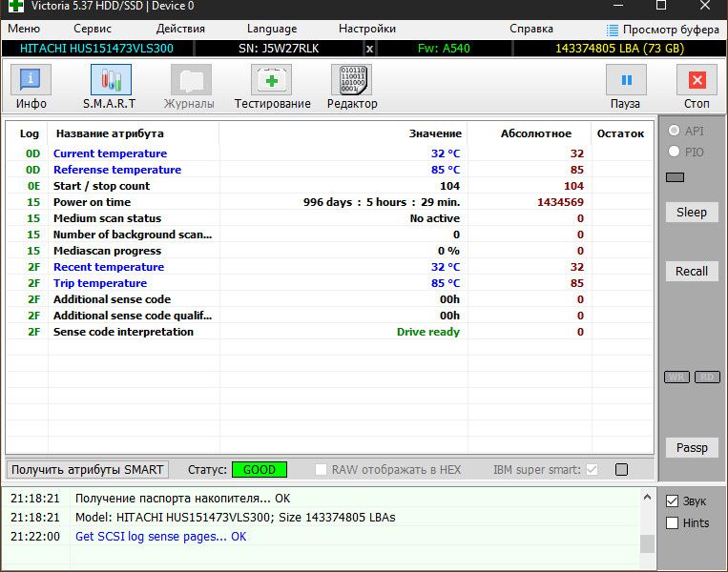Open the Тестирование test tab
This screenshot has height=572, width=728.
point(272,87)
